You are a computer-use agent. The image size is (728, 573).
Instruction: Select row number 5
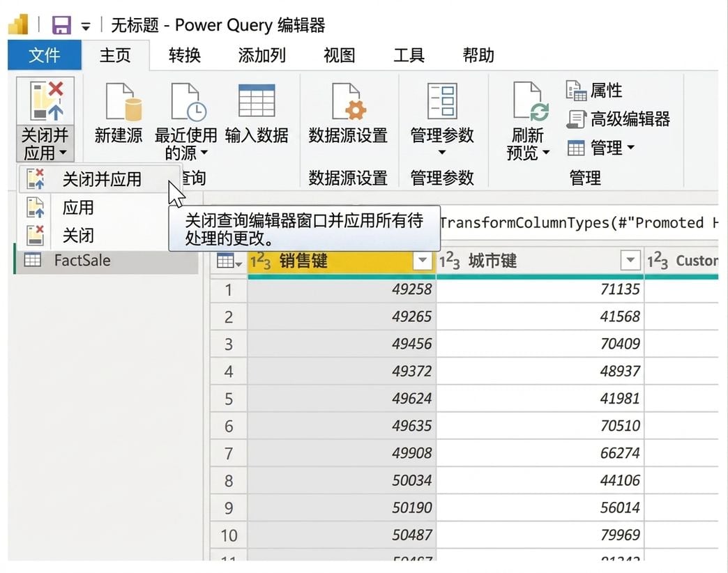229,399
